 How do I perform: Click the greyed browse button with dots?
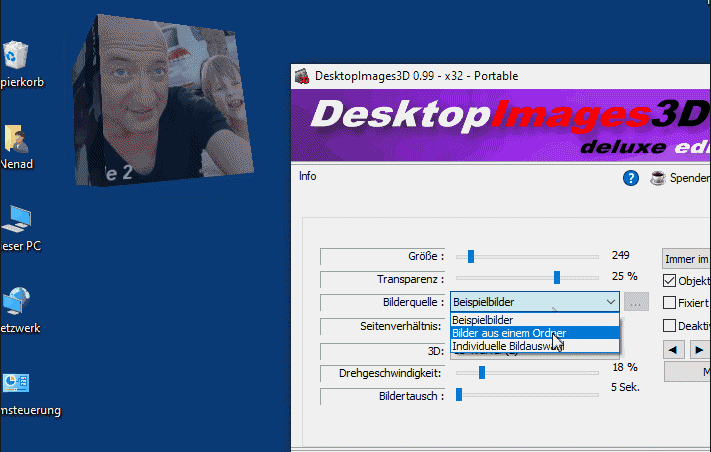click(636, 302)
